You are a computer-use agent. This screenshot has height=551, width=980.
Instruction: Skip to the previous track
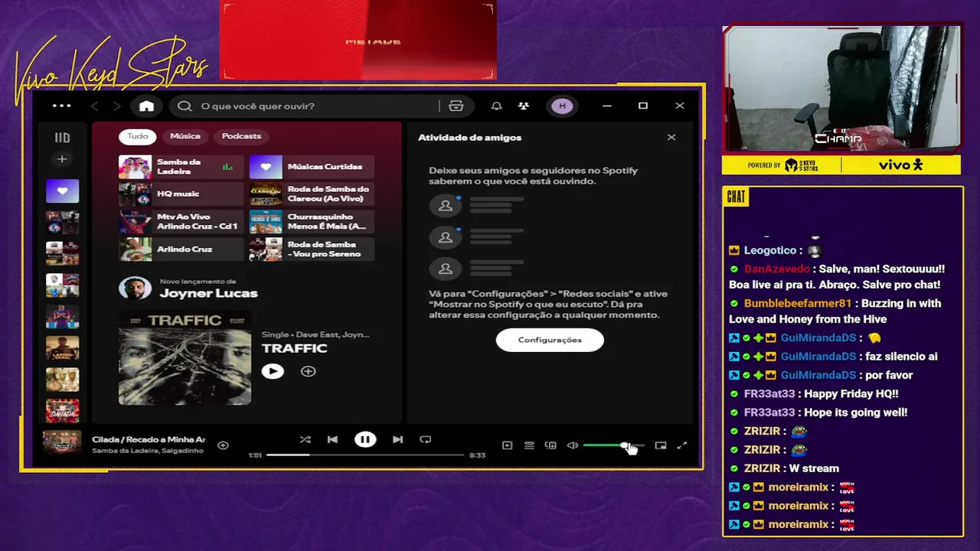332,439
